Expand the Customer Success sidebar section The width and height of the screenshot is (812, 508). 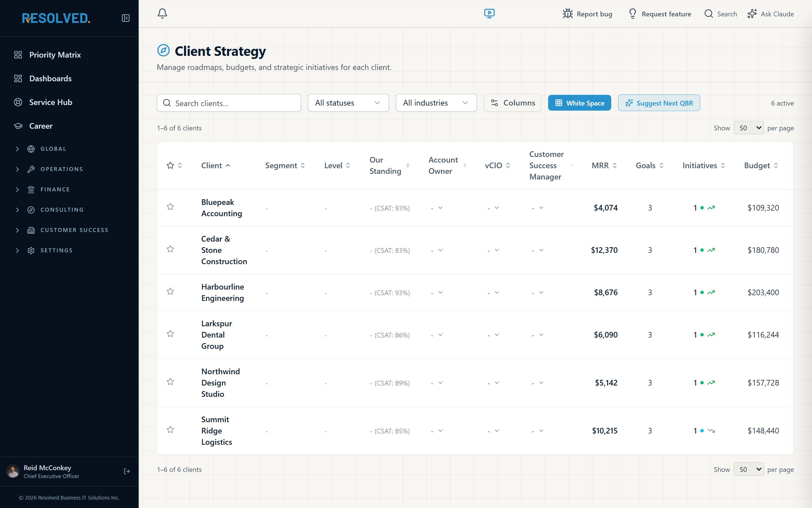69,230
